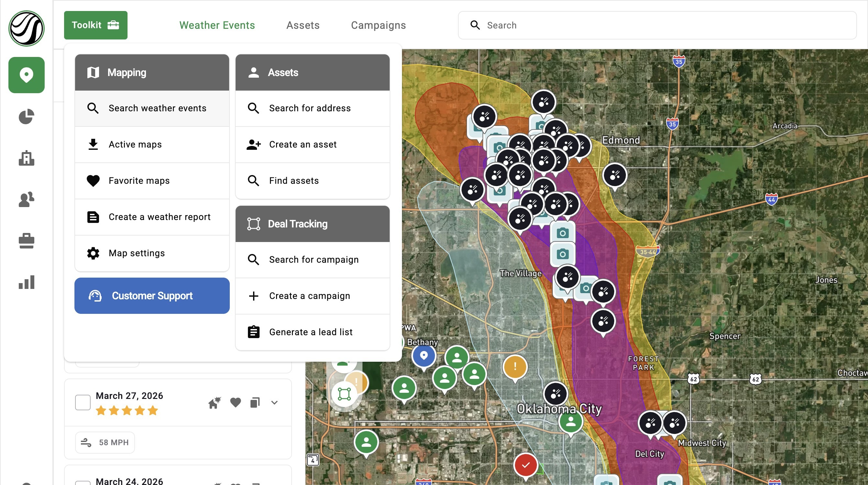Click the map pin sidebar icon

click(x=26, y=75)
